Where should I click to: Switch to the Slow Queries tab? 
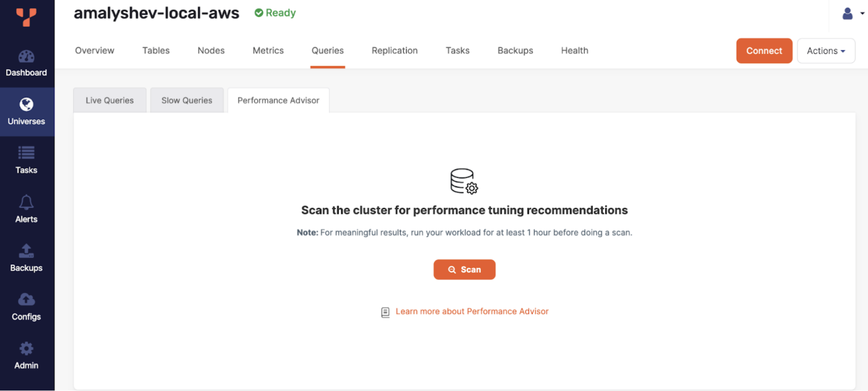point(187,100)
